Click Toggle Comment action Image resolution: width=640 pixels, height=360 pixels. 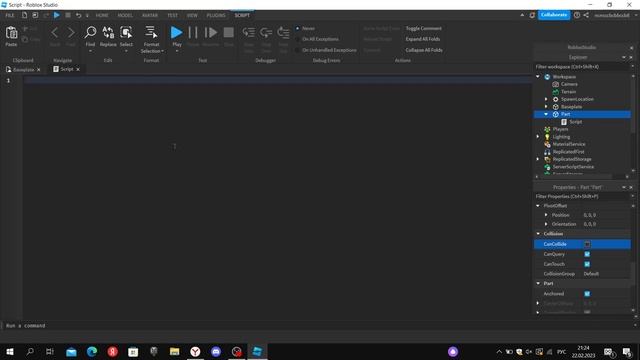tap(423, 29)
